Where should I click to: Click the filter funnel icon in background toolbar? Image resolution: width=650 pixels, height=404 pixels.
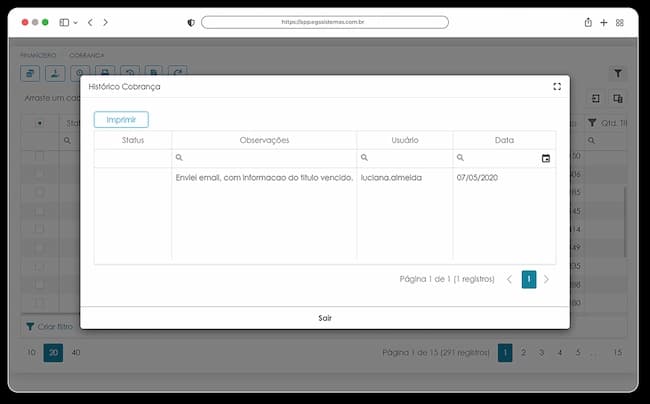coord(618,73)
